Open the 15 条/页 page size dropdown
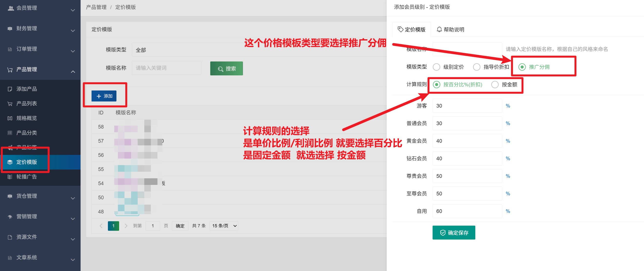This screenshot has height=271, width=644. 224,226
